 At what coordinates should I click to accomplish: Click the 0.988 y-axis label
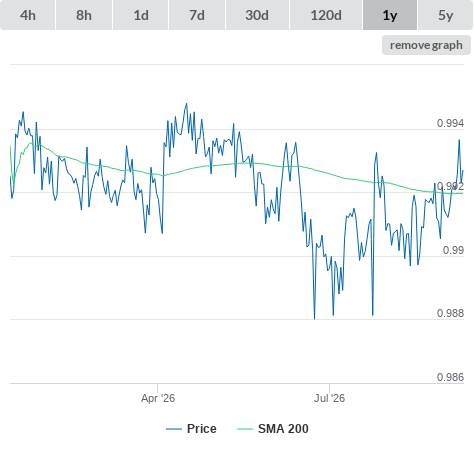450,313
